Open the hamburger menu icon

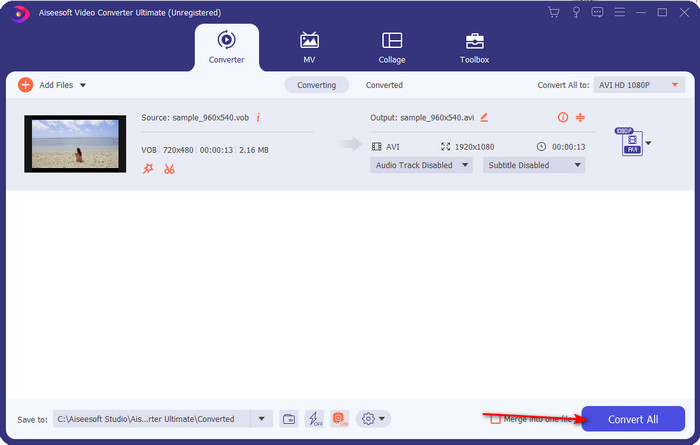[619, 12]
